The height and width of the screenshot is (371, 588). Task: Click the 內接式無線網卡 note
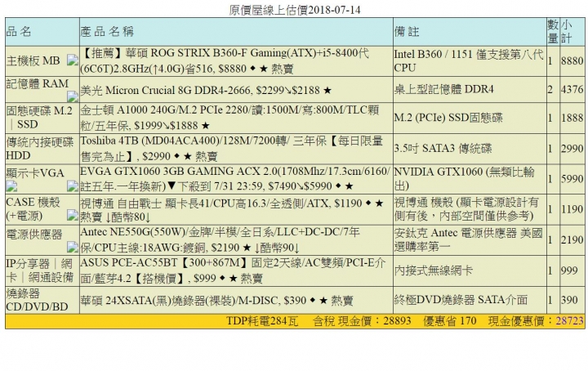tap(433, 270)
